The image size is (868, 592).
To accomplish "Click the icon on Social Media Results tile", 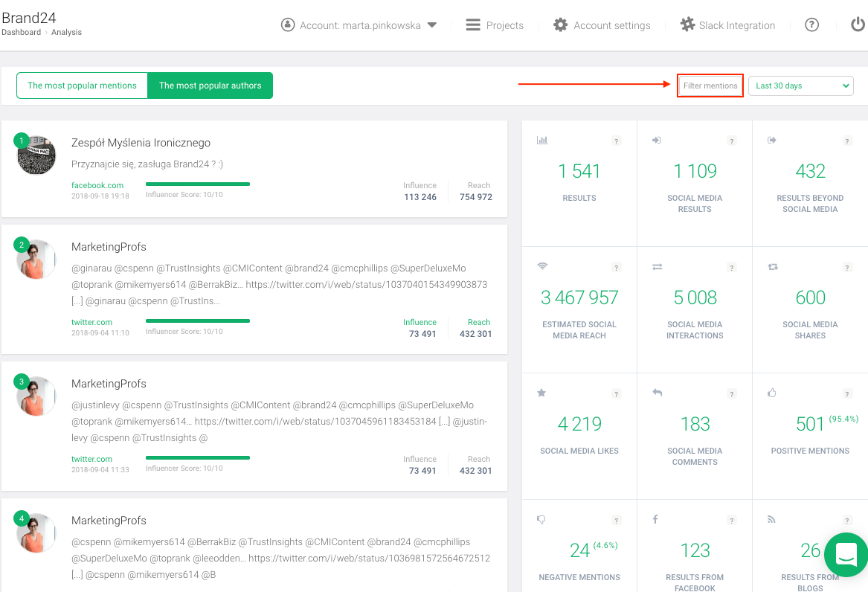I will click(x=657, y=141).
